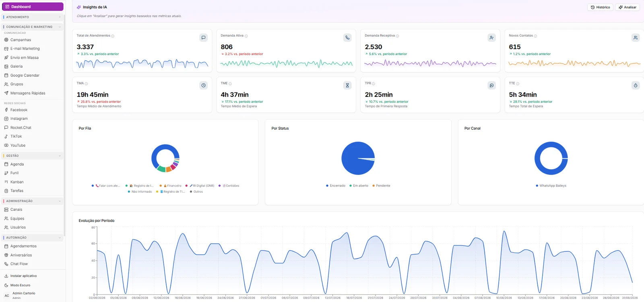Click info icon beside Novos Contatos
644x302 pixels.
point(535,36)
